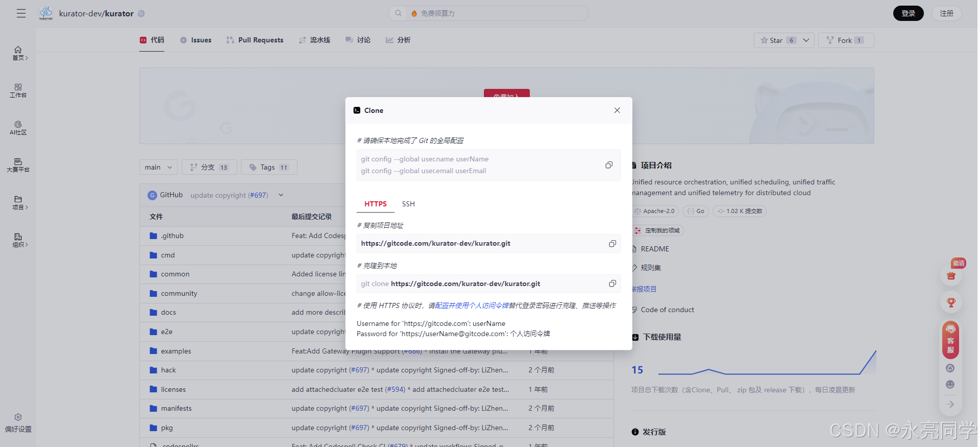Switch to HTTPS tab
980x447 pixels.
375,204
